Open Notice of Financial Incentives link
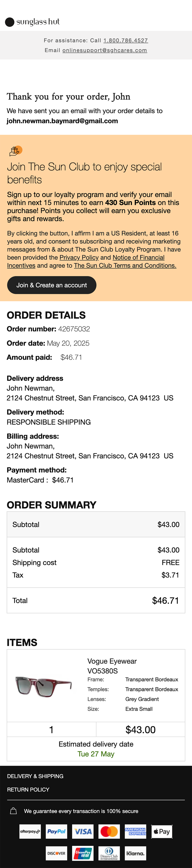192x868 pixels. tap(138, 257)
